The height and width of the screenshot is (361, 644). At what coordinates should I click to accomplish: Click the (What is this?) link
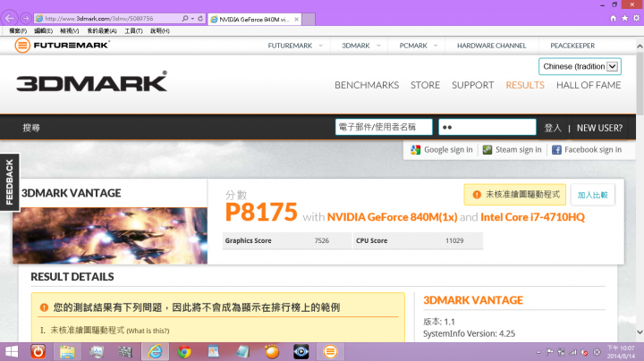click(x=148, y=331)
